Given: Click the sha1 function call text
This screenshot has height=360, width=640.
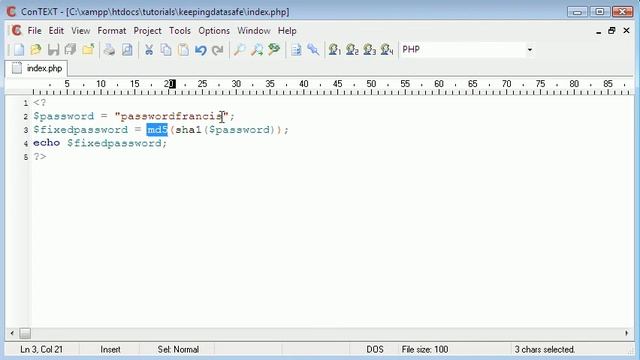Looking at the screenshot, I should coord(189,130).
